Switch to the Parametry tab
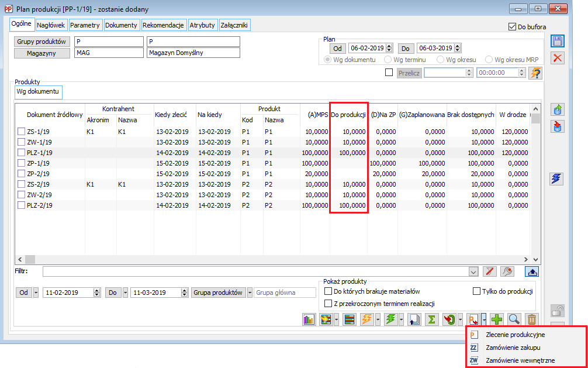 click(85, 25)
